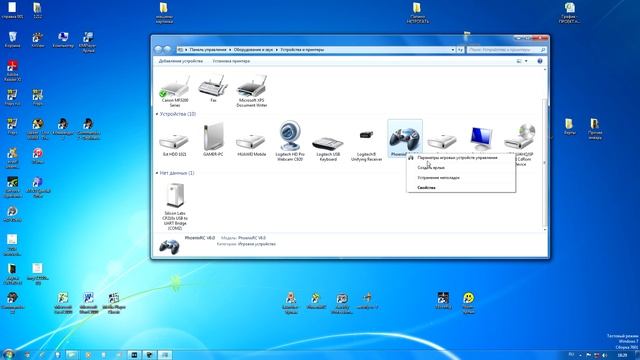Go back with the Explorer back arrow
The image size is (640, 360).
point(158,49)
